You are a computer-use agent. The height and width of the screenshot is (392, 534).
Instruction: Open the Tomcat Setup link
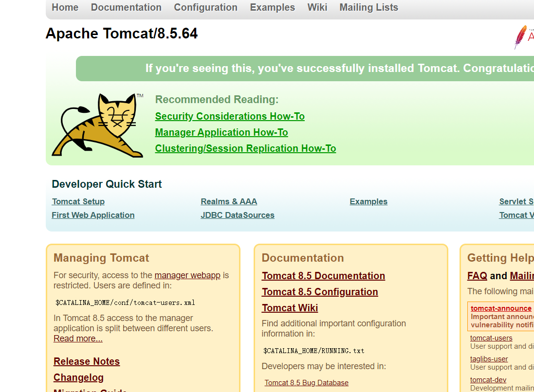[x=78, y=201]
